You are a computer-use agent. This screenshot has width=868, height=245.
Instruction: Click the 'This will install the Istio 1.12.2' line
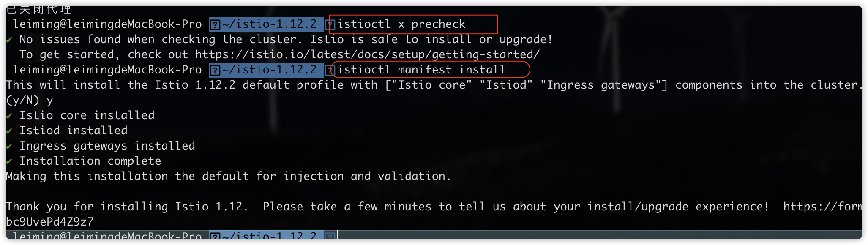click(x=434, y=85)
